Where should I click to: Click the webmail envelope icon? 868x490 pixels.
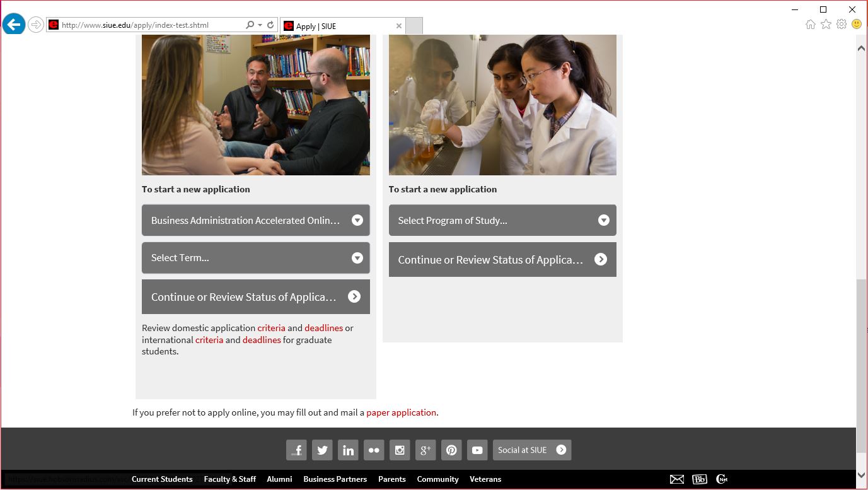pos(677,479)
